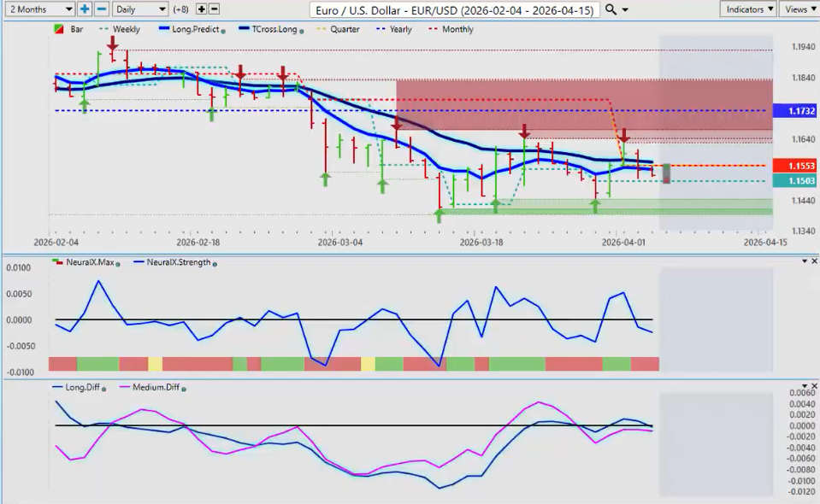Expand the arrow next to search icon

point(626,9)
